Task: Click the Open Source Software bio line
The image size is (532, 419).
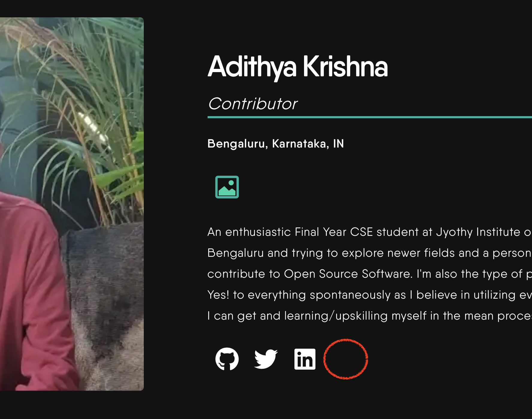Action: tap(370, 274)
